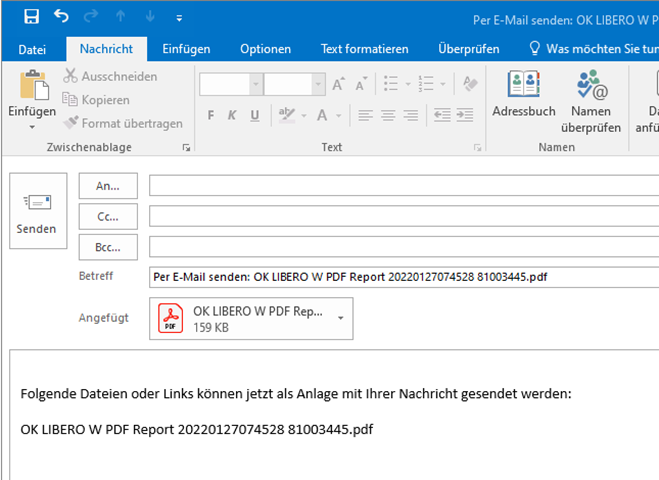Open the font color A dropdown
659x480 pixels.
[x=340, y=116]
